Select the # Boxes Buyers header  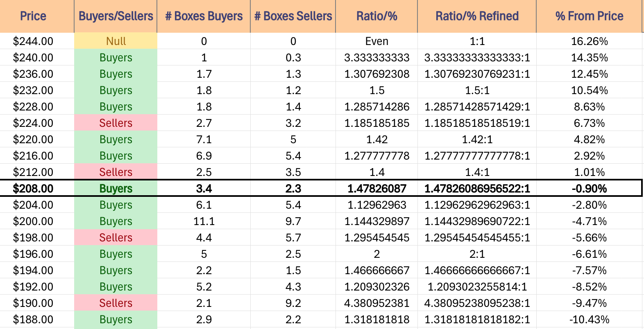click(204, 16)
